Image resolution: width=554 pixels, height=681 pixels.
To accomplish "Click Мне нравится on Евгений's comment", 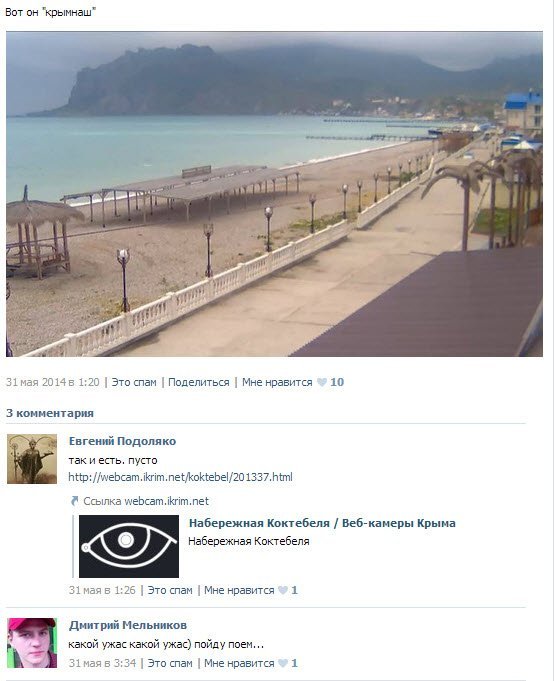I will pos(239,590).
